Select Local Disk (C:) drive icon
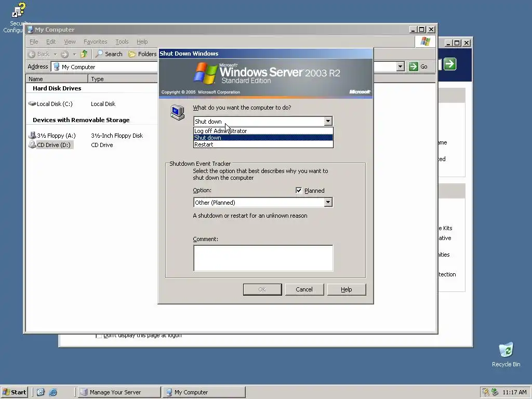 click(x=32, y=104)
